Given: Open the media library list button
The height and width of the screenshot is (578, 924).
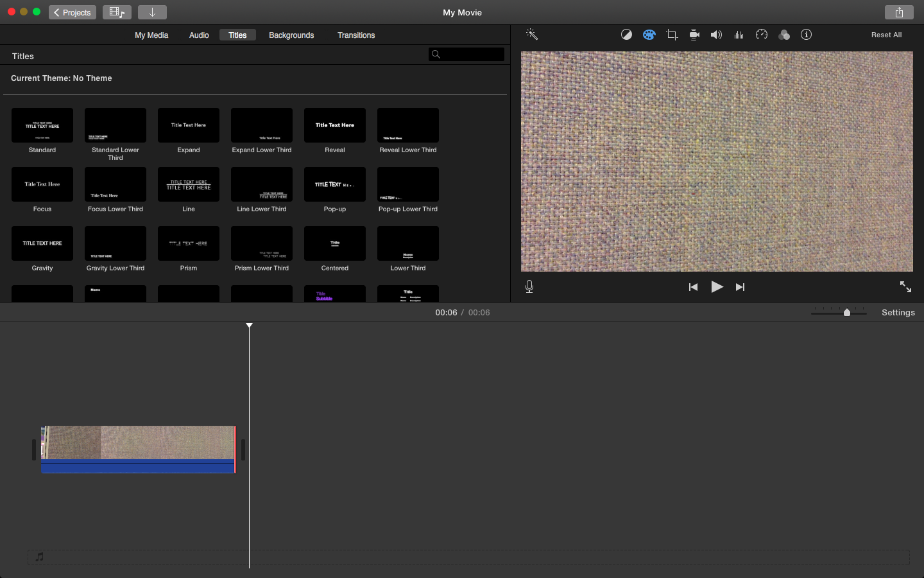Looking at the screenshot, I should (x=117, y=12).
